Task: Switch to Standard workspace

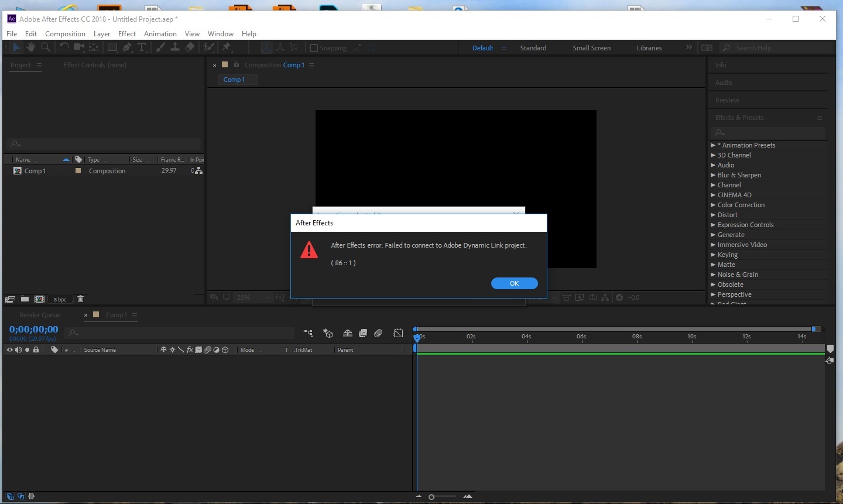Action: 533,48
